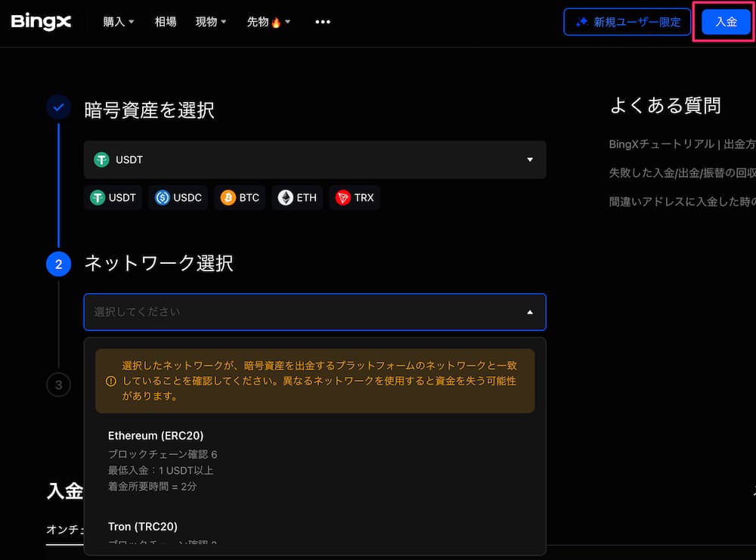Image resolution: width=756 pixels, height=560 pixels.
Task: Click the BingX logo
Action: click(x=41, y=22)
